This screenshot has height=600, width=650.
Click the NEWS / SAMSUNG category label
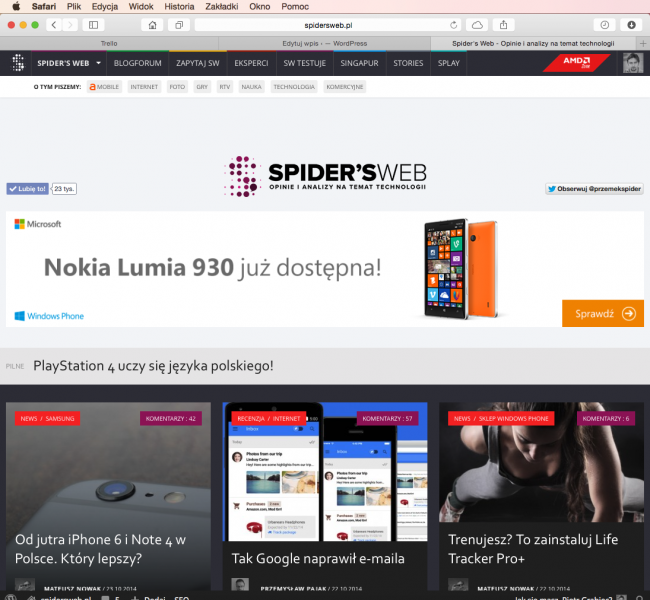click(48, 418)
